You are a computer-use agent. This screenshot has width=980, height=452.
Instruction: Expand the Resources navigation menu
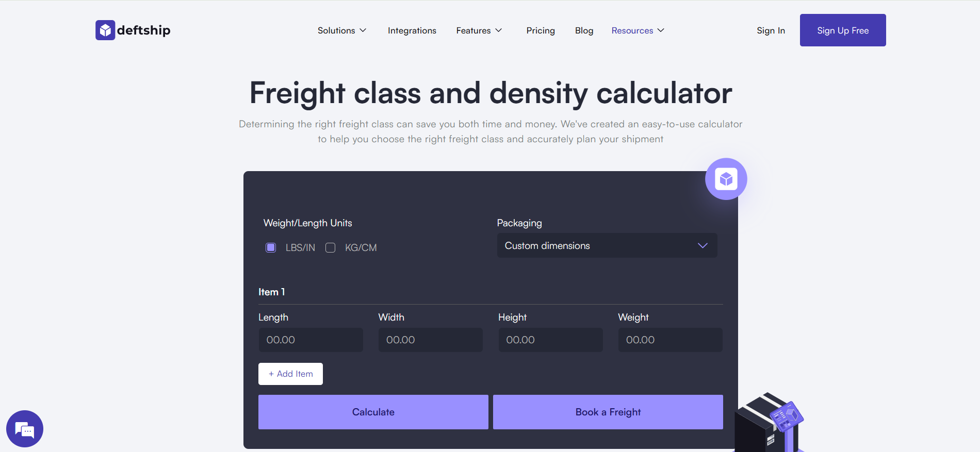tap(638, 30)
